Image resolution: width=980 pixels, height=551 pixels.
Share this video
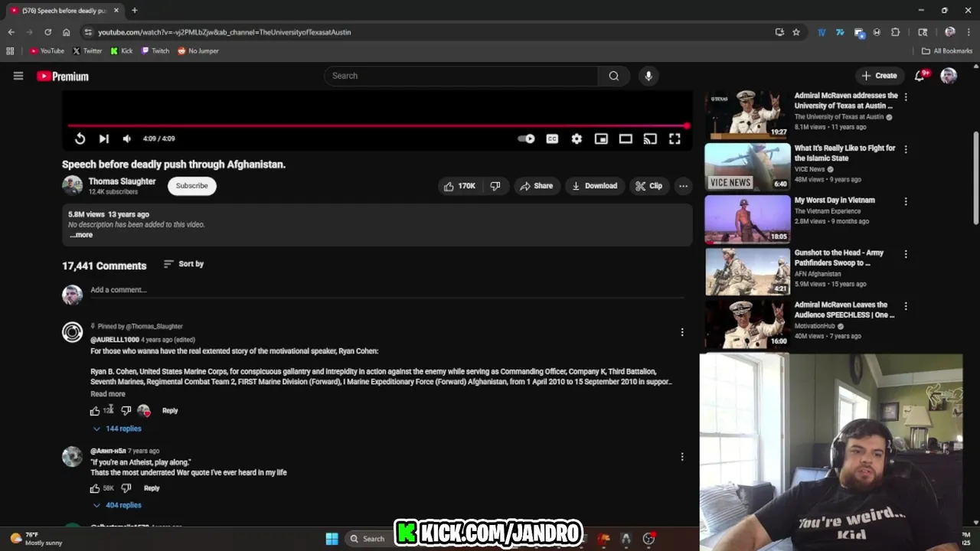536,186
